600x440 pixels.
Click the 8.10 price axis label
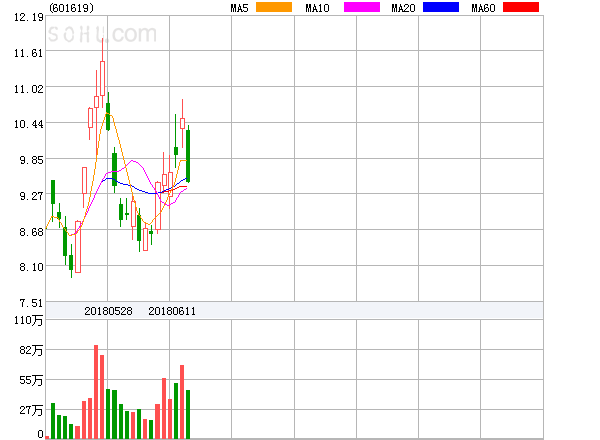coord(31,267)
